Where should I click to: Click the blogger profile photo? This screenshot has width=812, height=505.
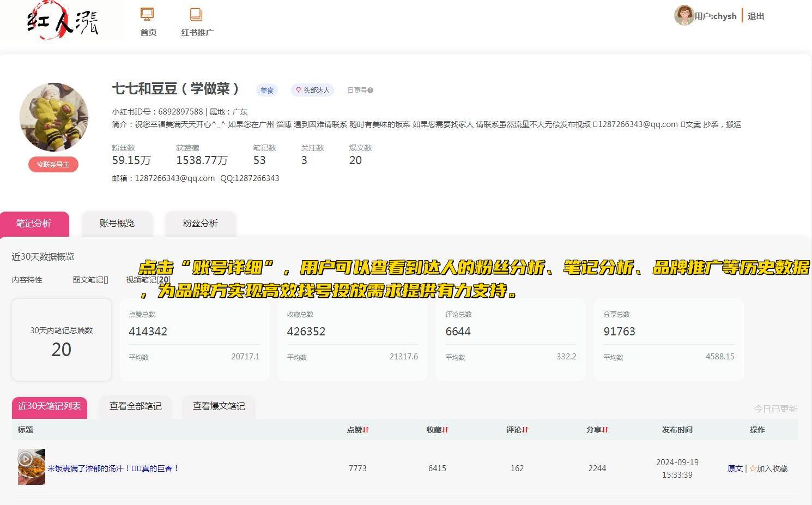tap(53, 117)
